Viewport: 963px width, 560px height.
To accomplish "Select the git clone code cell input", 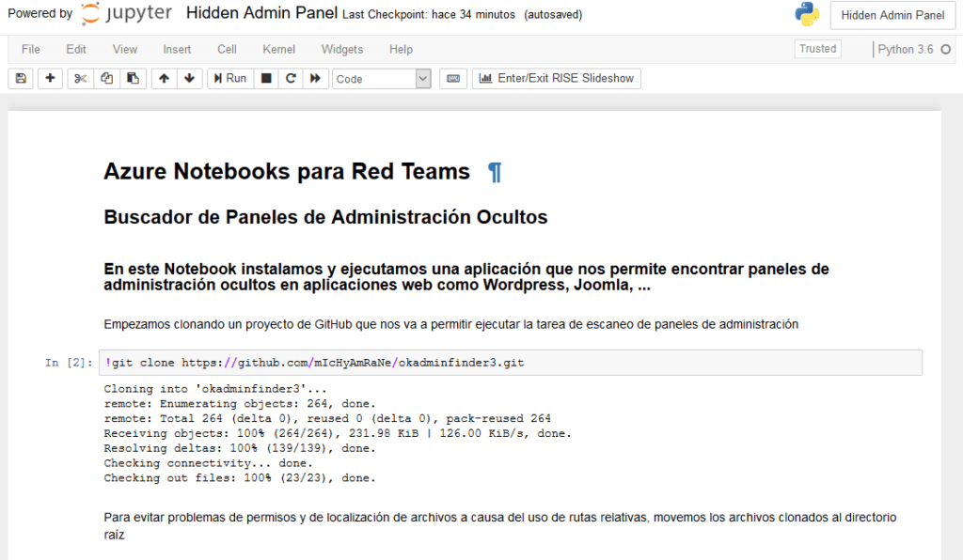I will coord(511,363).
